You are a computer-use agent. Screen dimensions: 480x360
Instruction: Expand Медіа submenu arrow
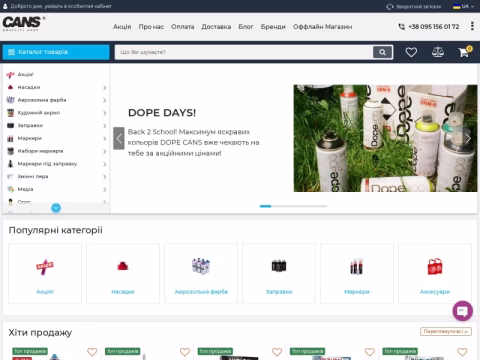(x=104, y=190)
